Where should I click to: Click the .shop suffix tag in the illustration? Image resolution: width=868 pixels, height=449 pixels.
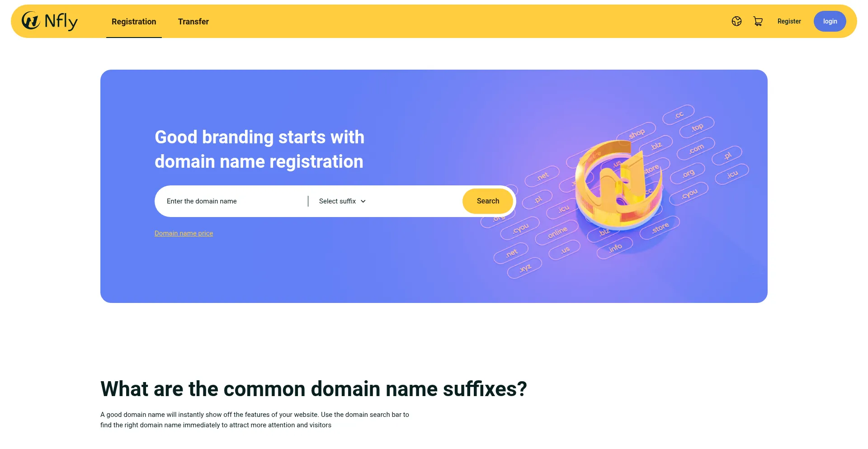637,133
